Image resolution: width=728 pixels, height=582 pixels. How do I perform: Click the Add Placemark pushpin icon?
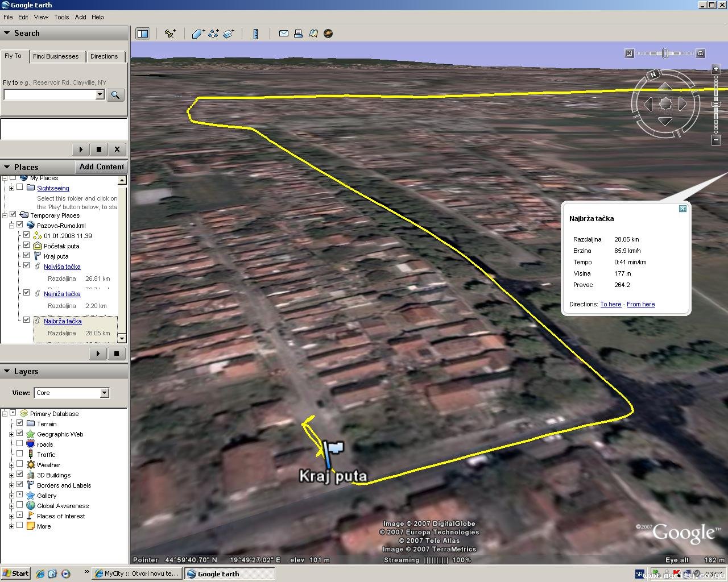click(x=170, y=34)
